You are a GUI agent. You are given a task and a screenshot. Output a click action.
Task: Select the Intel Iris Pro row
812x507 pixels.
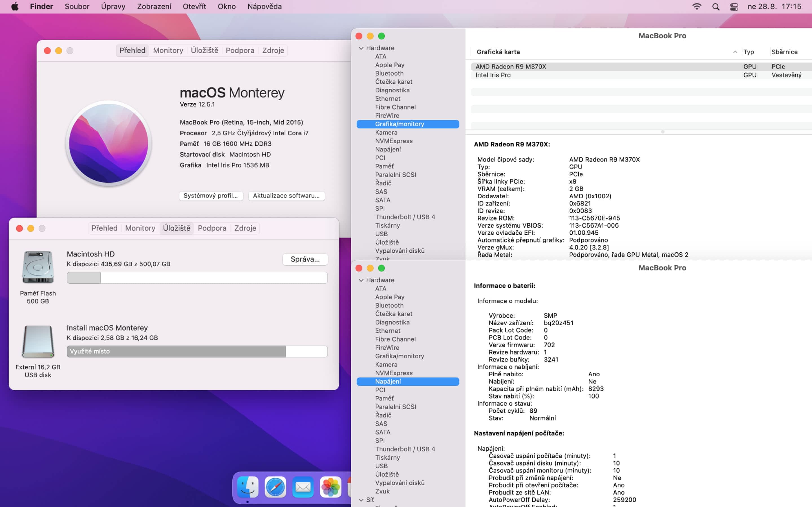[x=493, y=75]
